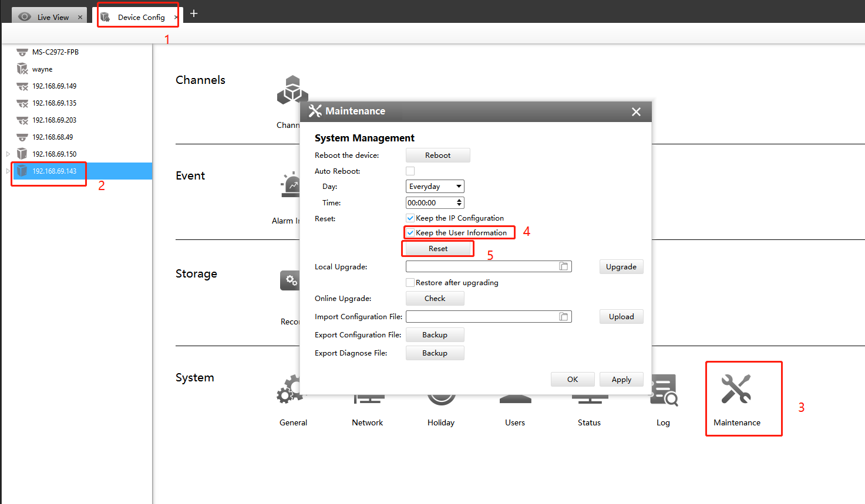Check for online upgrade
The height and width of the screenshot is (504, 865).
(x=435, y=299)
